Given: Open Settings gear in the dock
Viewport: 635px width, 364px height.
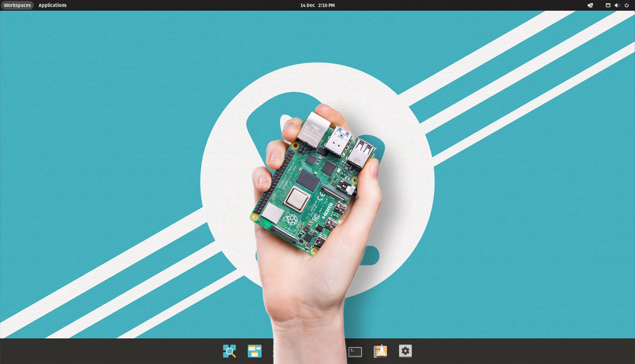Looking at the screenshot, I should click(405, 351).
